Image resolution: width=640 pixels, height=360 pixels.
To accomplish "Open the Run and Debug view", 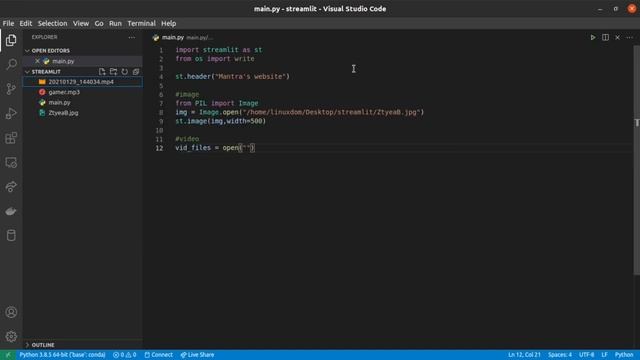I will point(11,113).
